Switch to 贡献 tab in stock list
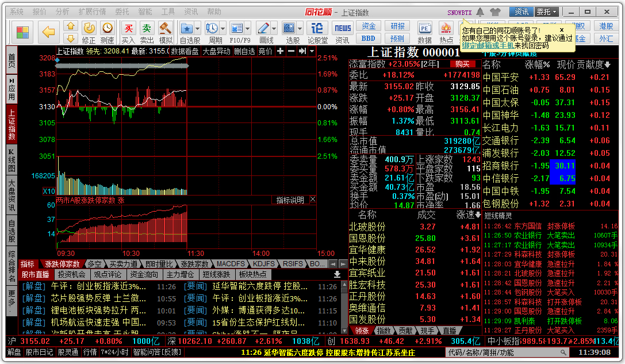625x364 pixels. [405, 331]
